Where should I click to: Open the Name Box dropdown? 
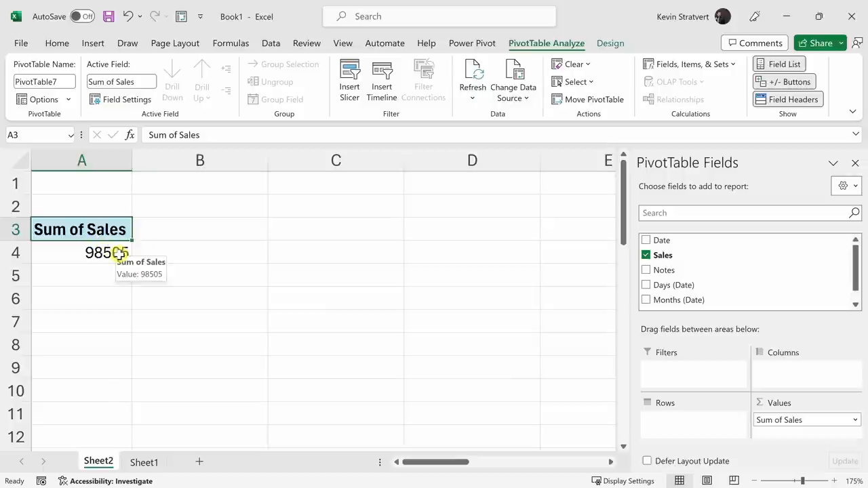click(x=71, y=135)
